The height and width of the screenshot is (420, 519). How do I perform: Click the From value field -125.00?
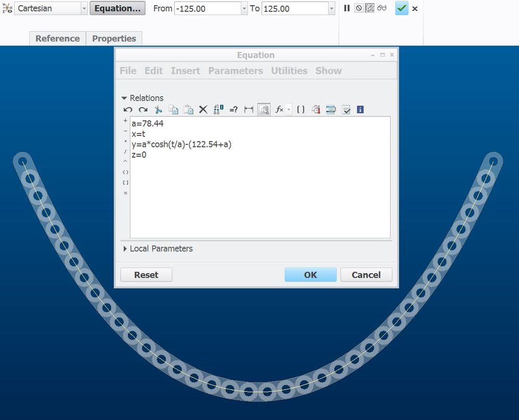pyautogui.click(x=208, y=9)
